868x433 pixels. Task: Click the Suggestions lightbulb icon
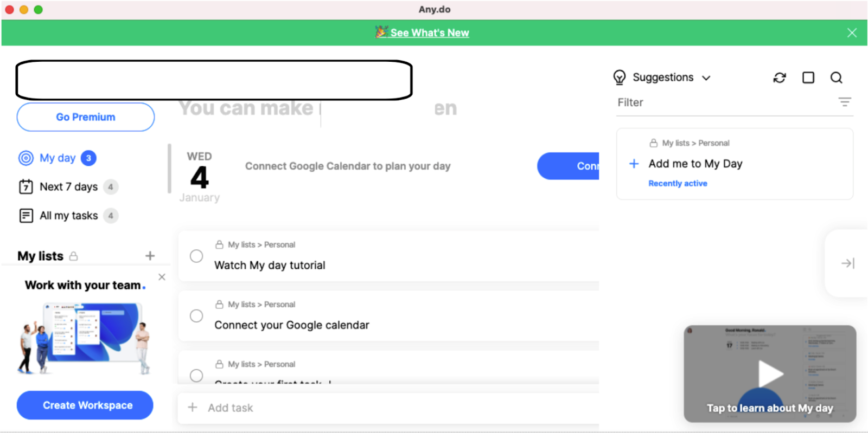pyautogui.click(x=619, y=77)
